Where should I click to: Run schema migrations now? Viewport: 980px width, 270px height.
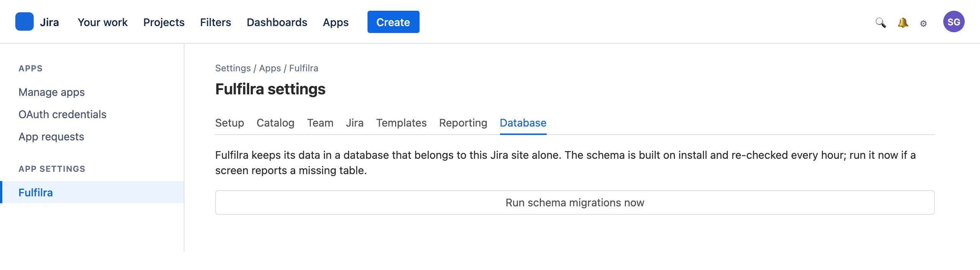pyautogui.click(x=575, y=202)
